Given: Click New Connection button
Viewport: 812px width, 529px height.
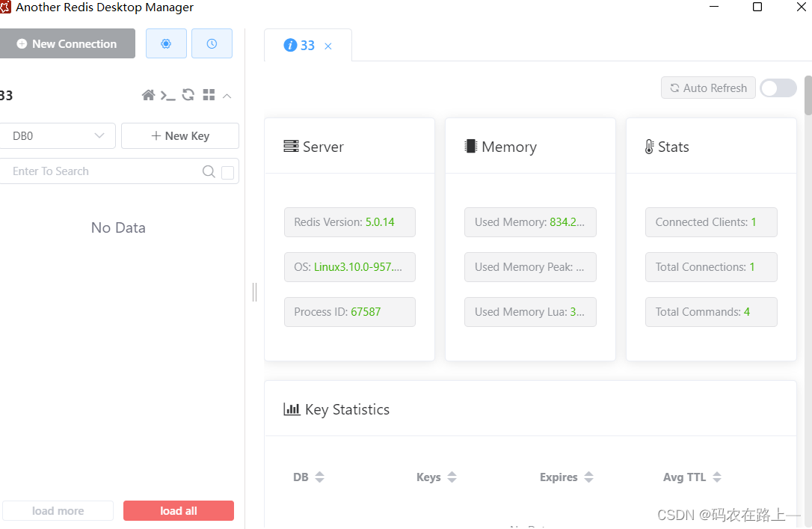Looking at the screenshot, I should pos(67,43).
